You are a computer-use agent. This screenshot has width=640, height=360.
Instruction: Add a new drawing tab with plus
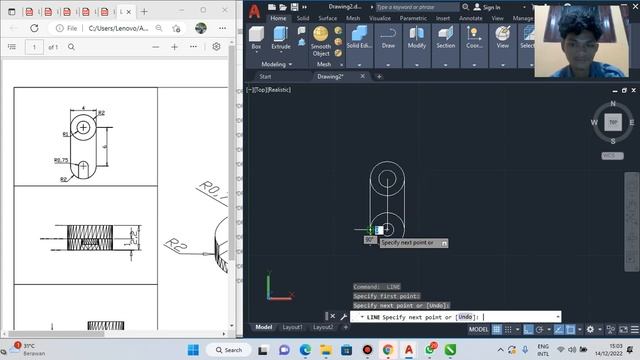pos(379,76)
